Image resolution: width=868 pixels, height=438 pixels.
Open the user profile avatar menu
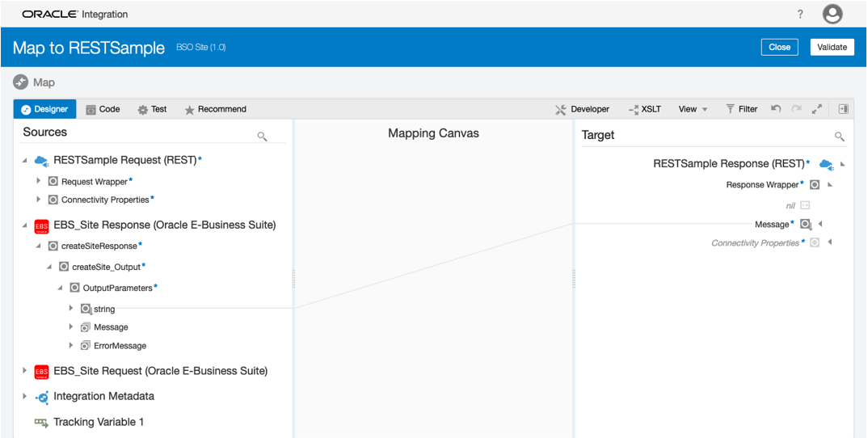point(832,14)
